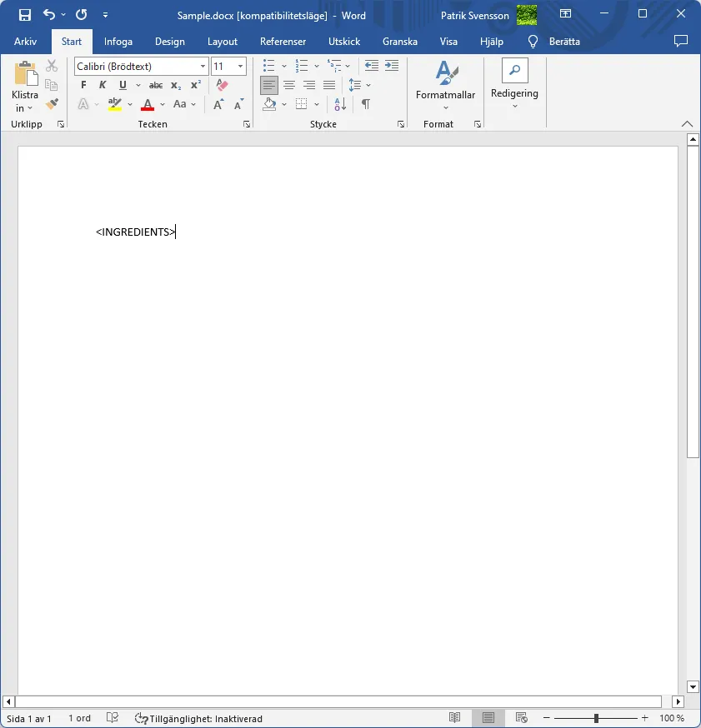Image resolution: width=701 pixels, height=728 pixels.
Task: Show paragraph marks with pilcrow icon
Action: coord(366,104)
